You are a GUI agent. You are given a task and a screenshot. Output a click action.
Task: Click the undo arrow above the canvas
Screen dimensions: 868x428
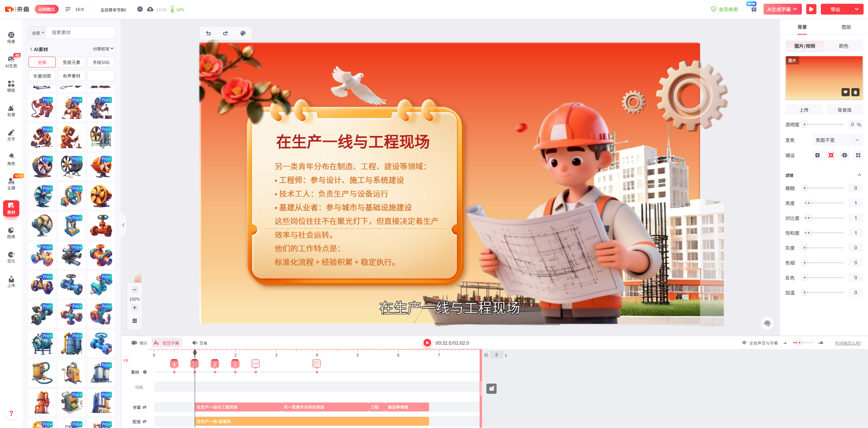pyautogui.click(x=208, y=33)
